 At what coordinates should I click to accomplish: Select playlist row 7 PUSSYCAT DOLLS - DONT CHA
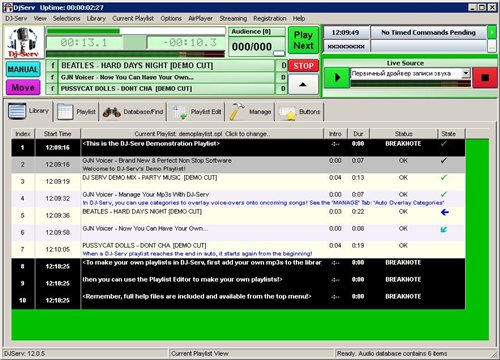pos(238,249)
